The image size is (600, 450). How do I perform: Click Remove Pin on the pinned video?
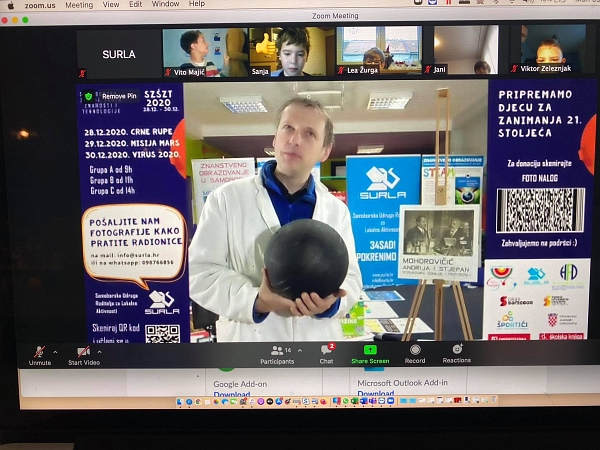(119, 96)
